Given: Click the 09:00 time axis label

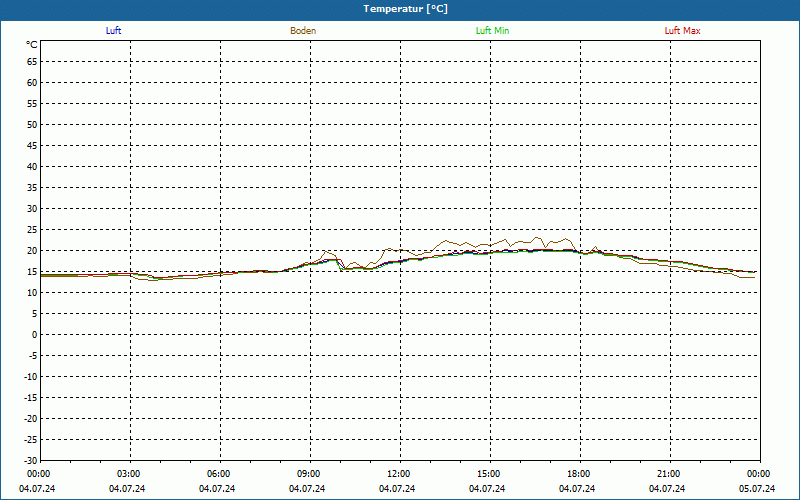Looking at the screenshot, I should click(x=308, y=474).
